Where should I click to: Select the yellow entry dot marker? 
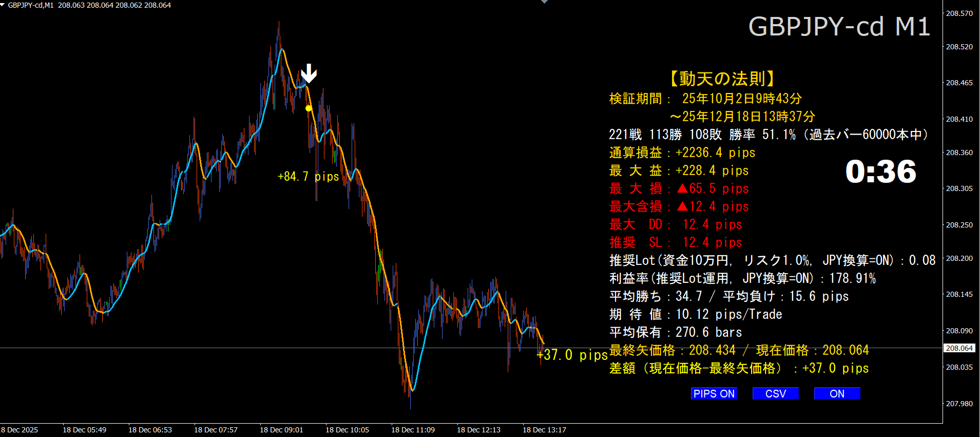click(309, 108)
